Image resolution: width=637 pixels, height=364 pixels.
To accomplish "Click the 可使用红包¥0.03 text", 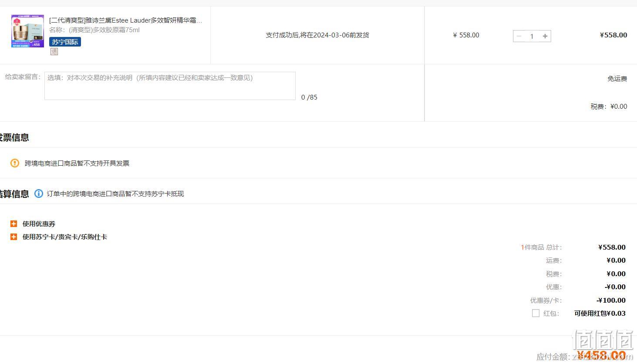I will pyautogui.click(x=600, y=313).
